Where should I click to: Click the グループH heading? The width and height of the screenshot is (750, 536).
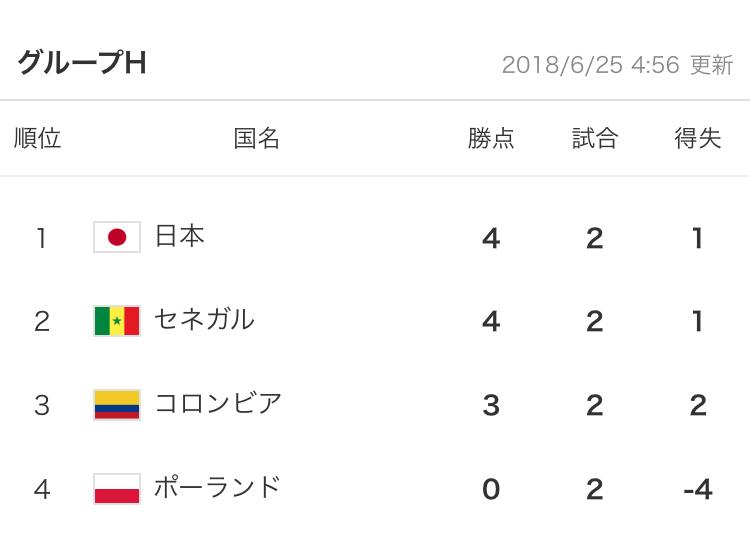(82, 63)
